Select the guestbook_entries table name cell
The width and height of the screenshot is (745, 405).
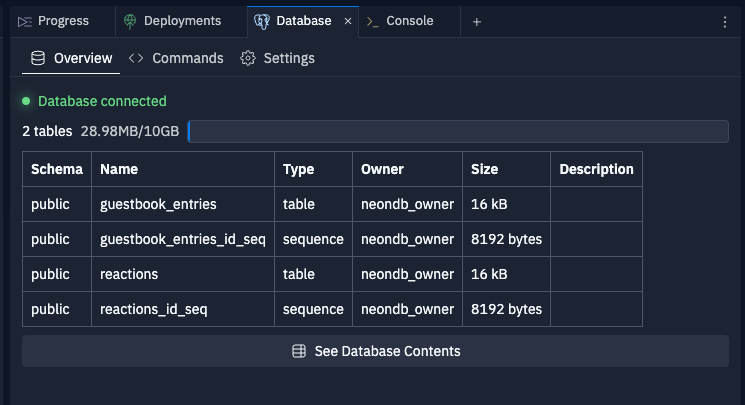(183, 204)
